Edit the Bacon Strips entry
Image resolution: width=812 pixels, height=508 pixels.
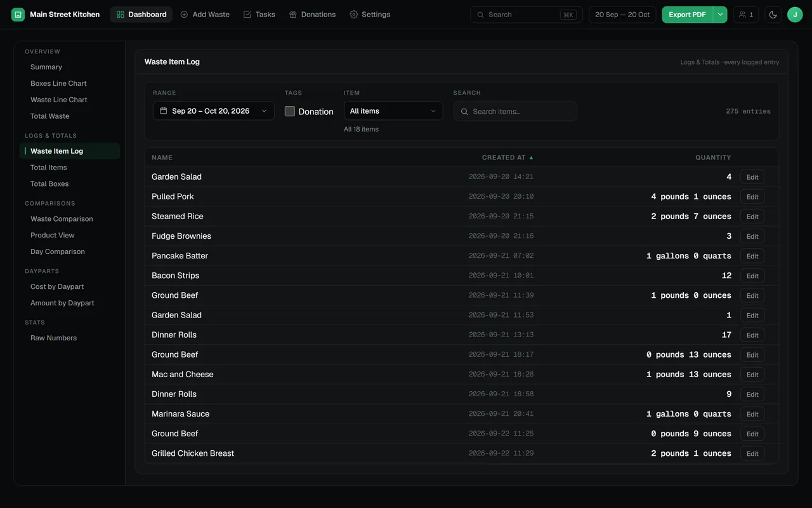pos(752,276)
